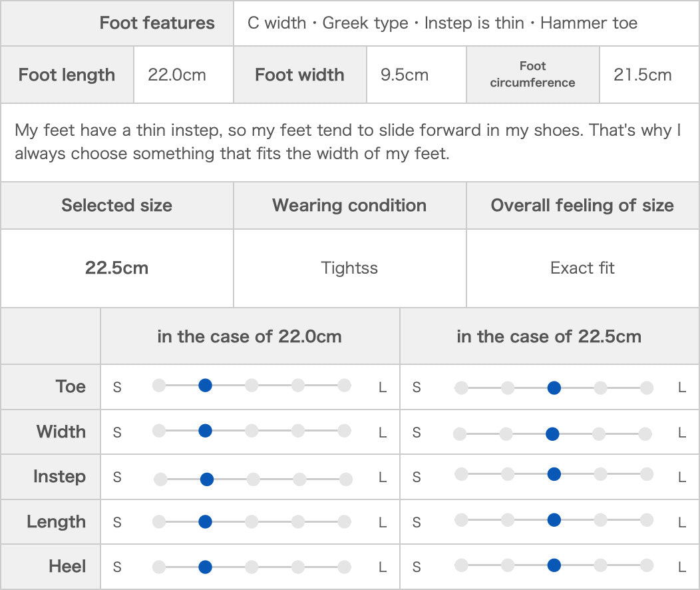Click the Foot features header cell

pyautogui.click(x=117, y=23)
